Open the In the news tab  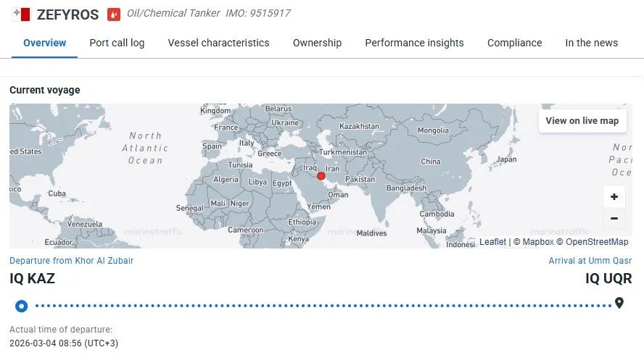coord(591,43)
